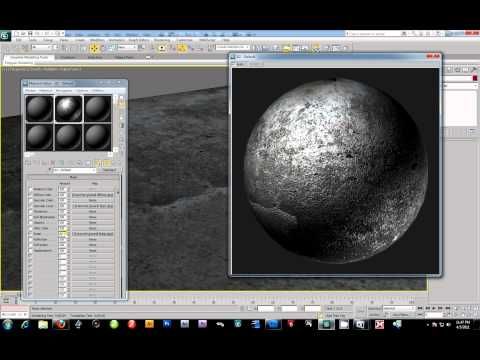Open the Rendering menu
This screenshot has width=480, height=360.
pyautogui.click(x=162, y=40)
